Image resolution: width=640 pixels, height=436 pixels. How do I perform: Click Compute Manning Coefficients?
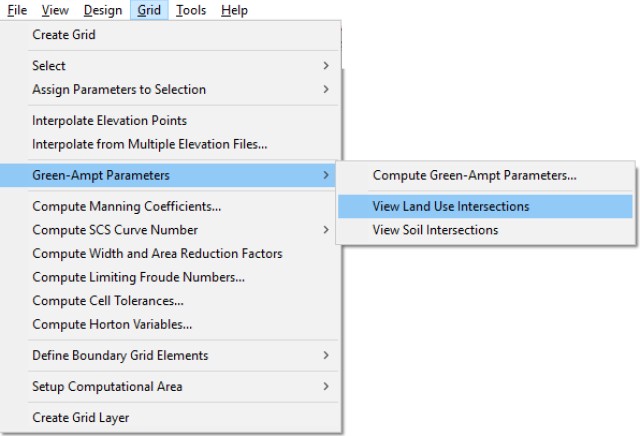coord(126,207)
